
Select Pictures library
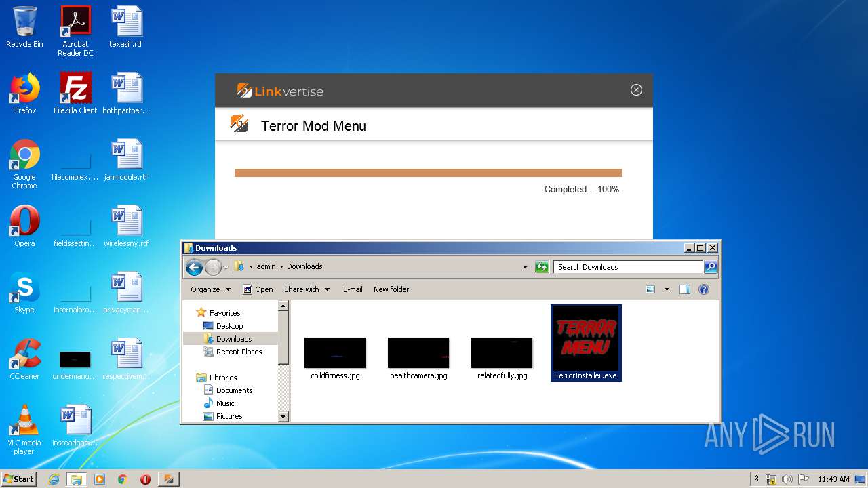tap(223, 416)
